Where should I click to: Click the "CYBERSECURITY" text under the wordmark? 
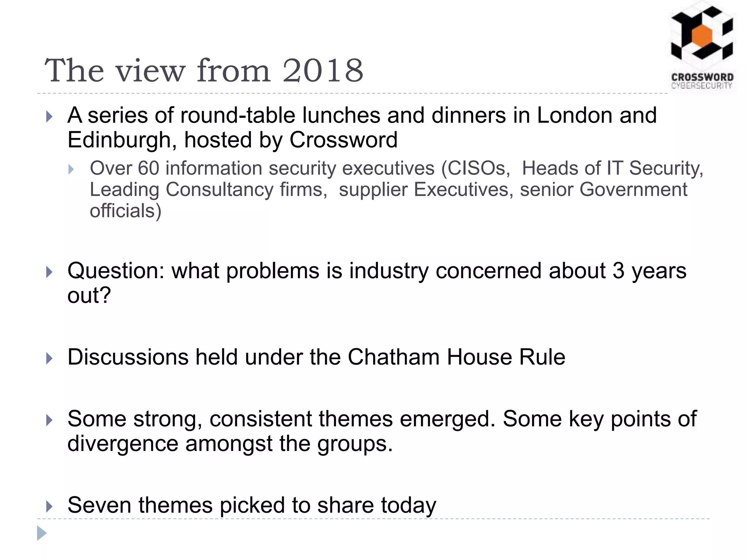tap(702, 86)
